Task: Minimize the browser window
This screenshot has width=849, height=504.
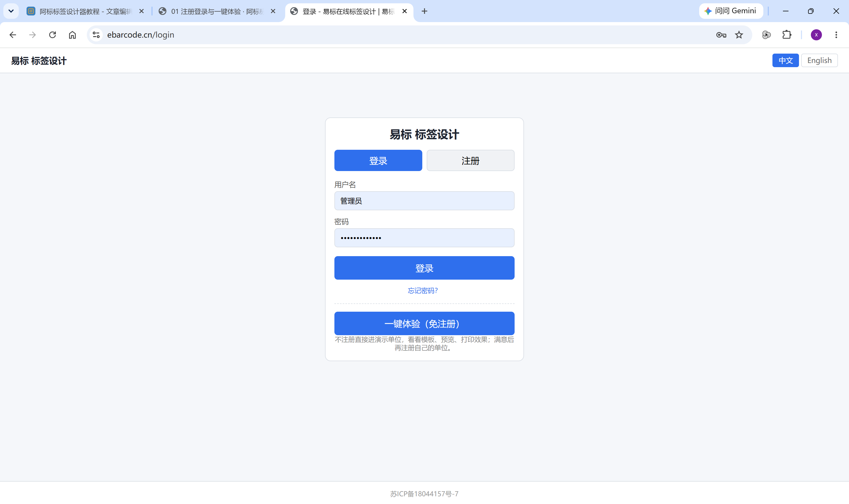Action: 785,11
